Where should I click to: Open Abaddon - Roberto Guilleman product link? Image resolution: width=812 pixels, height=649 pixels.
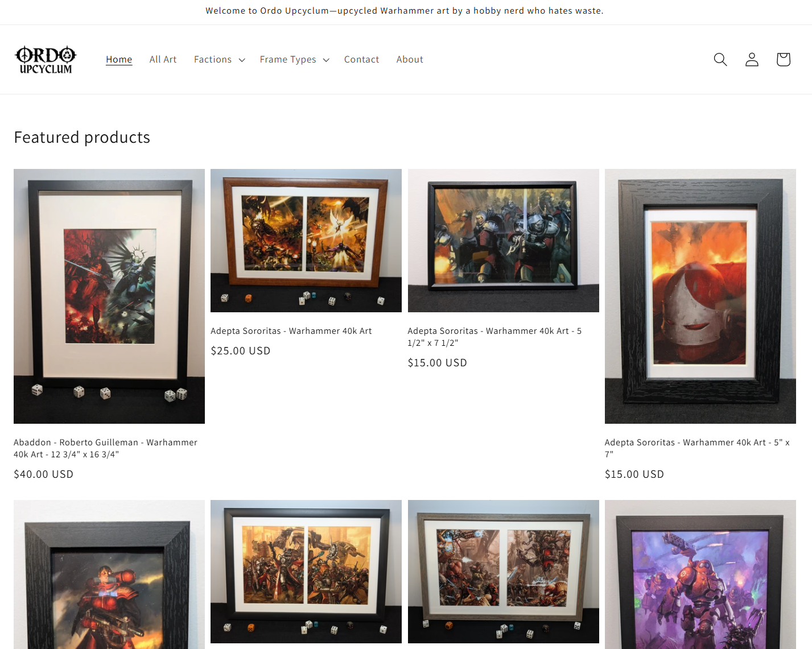pyautogui.click(x=105, y=448)
